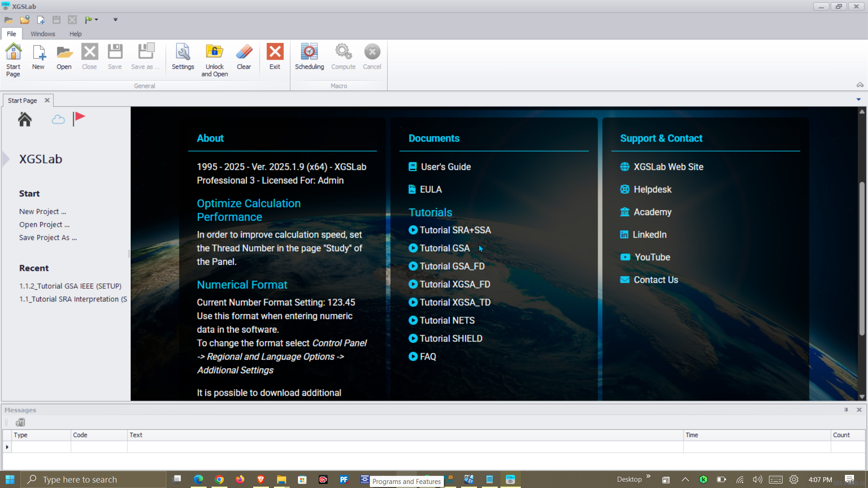Open the FAQ link
This screenshot has width=868, height=488.
click(x=422, y=357)
